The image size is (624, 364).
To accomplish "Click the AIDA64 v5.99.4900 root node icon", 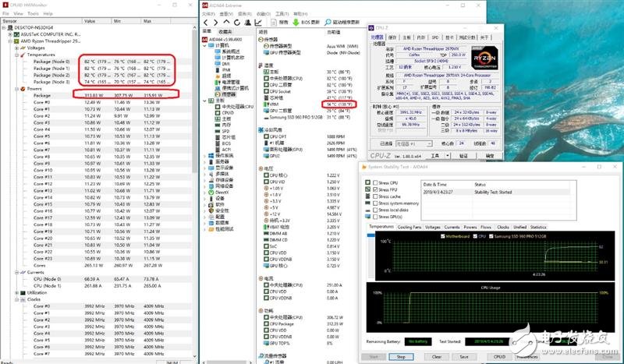I will point(205,40).
